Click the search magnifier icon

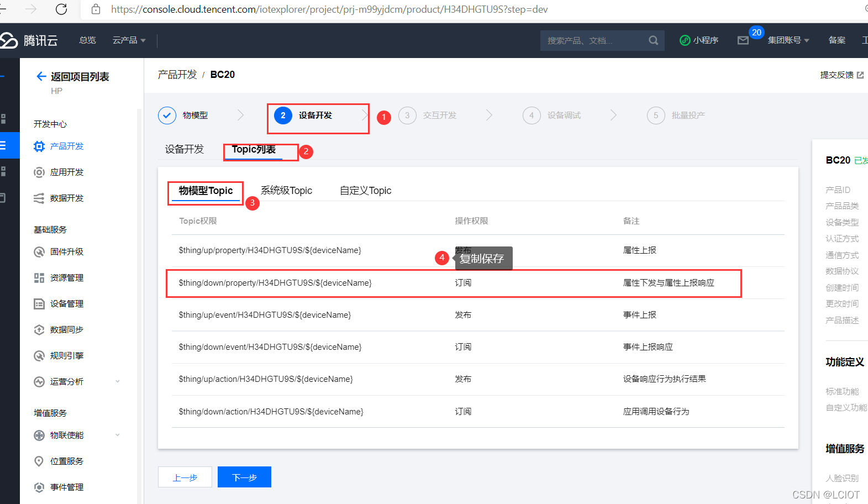[653, 40]
